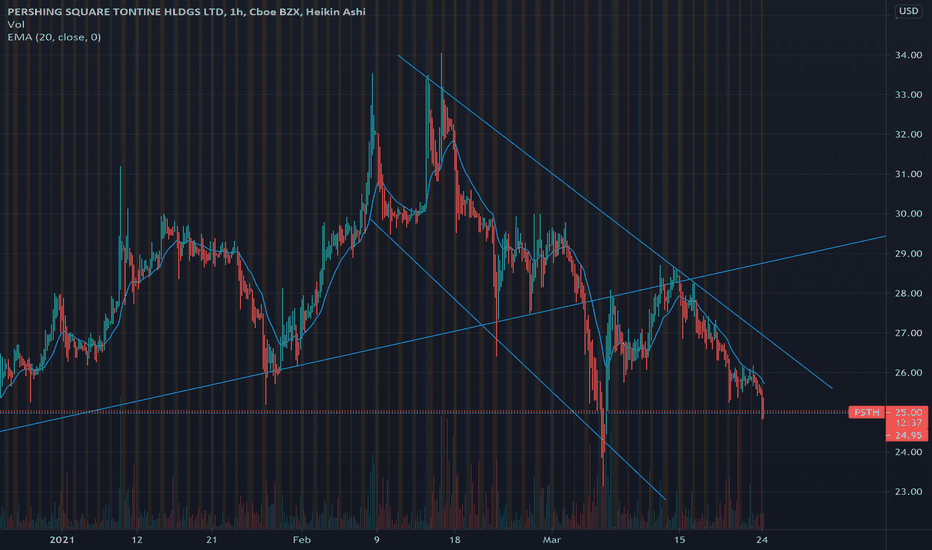Click the 33.00 price axis label
Image resolution: width=932 pixels, height=550 pixels.
coord(908,95)
